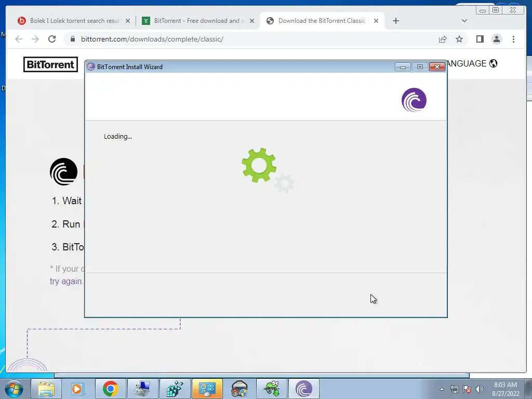
Task: Click the BitTorrent Install Wizard title icon
Action: 90,67
